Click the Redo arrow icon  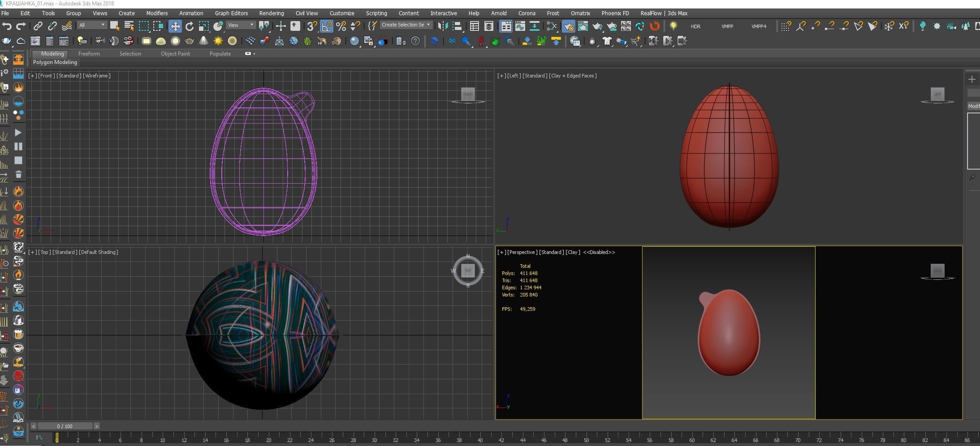[21, 26]
